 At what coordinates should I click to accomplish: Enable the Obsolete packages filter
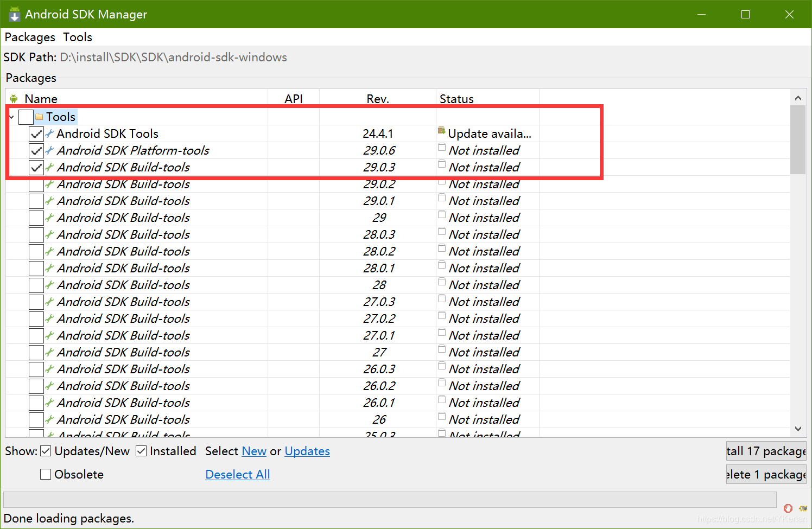(x=46, y=474)
